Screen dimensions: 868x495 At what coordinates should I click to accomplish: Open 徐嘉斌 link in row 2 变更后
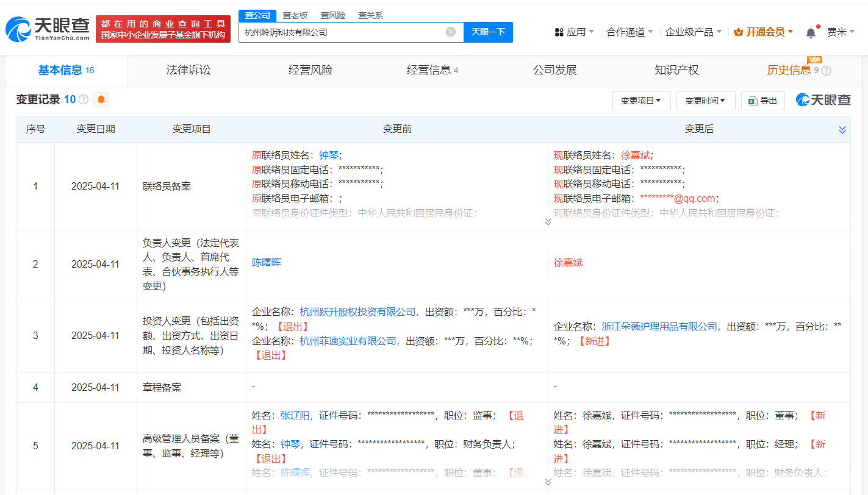pos(568,263)
